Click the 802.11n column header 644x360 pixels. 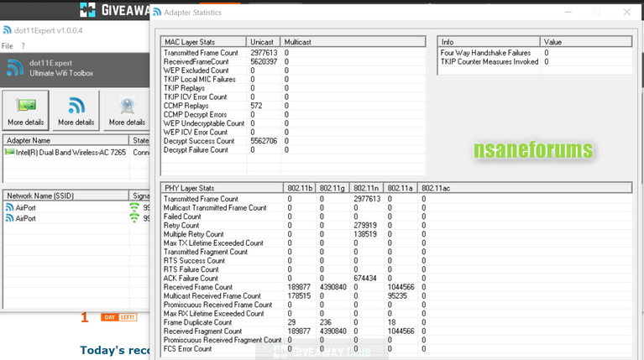(x=366, y=188)
